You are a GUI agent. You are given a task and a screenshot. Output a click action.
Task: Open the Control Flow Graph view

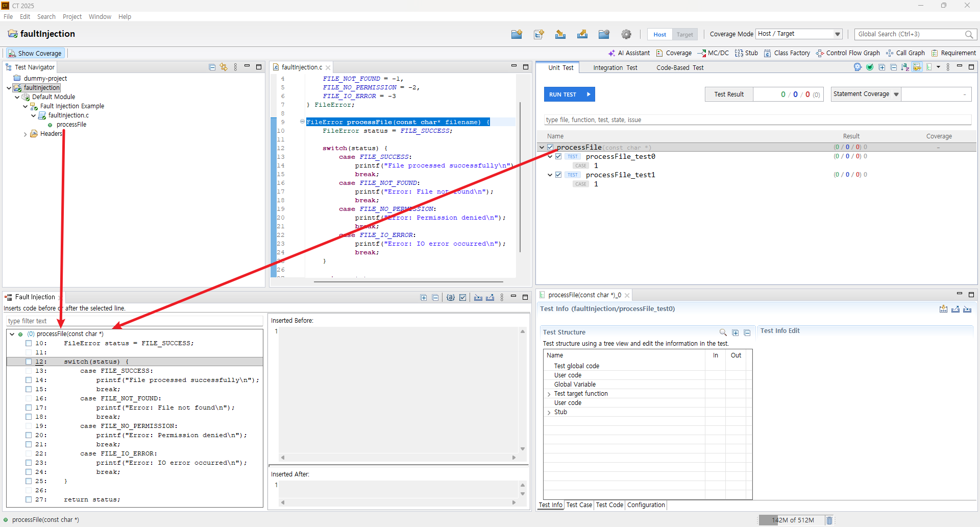pyautogui.click(x=848, y=53)
